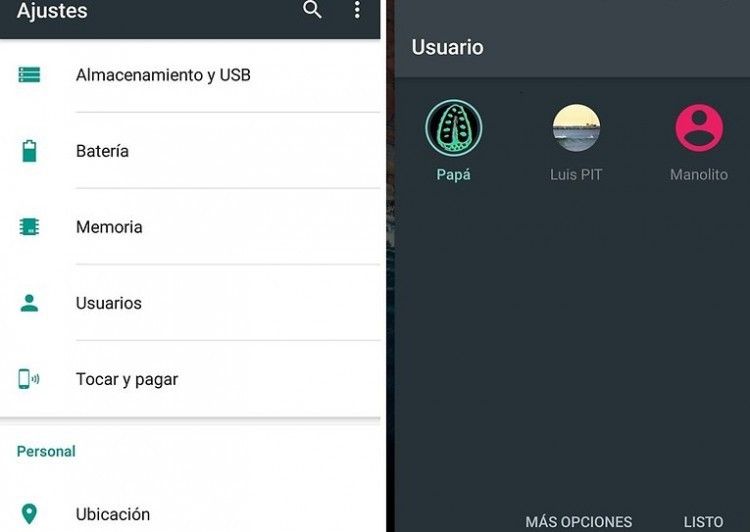Image resolution: width=750 pixels, height=532 pixels.
Task: Tap the person icon beside Usuarios
Action: click(29, 303)
